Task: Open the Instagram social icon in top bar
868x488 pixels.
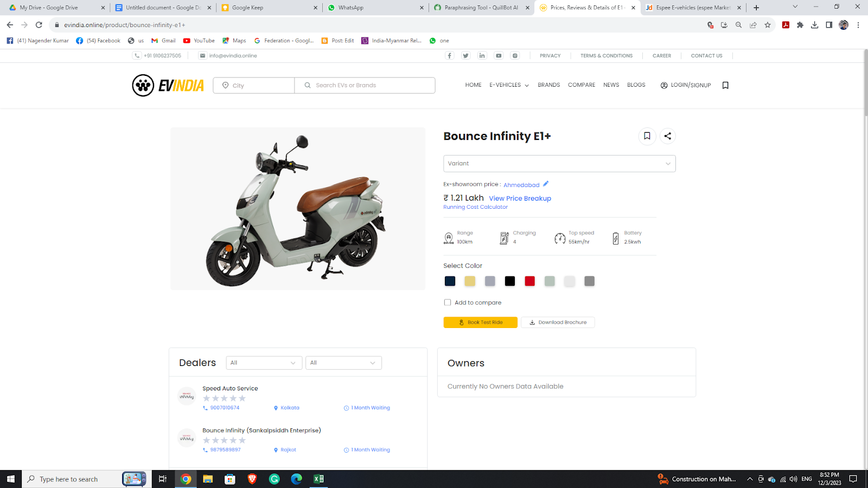Action: [515, 56]
